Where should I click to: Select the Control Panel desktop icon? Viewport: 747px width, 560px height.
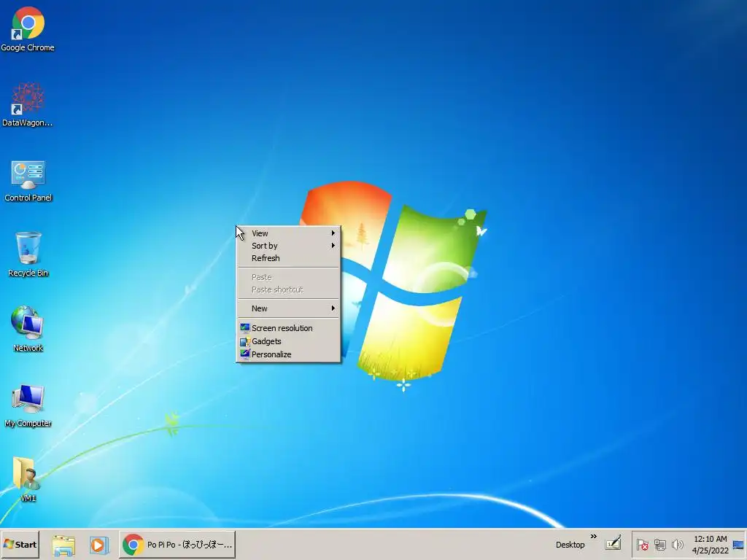tap(28, 181)
